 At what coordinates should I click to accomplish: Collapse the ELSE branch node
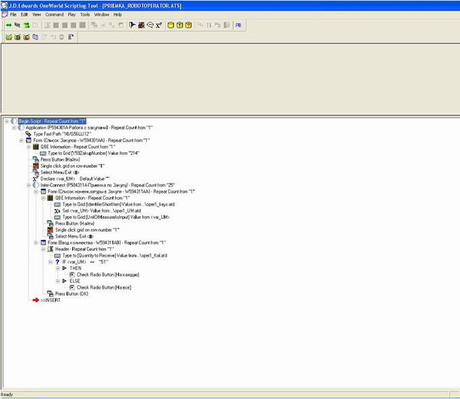tap(58, 281)
